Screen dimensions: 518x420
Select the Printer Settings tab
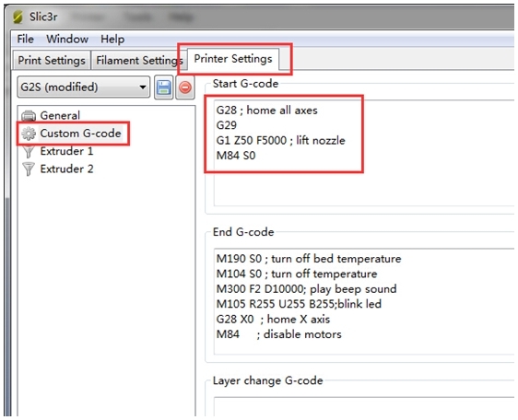tap(233, 59)
